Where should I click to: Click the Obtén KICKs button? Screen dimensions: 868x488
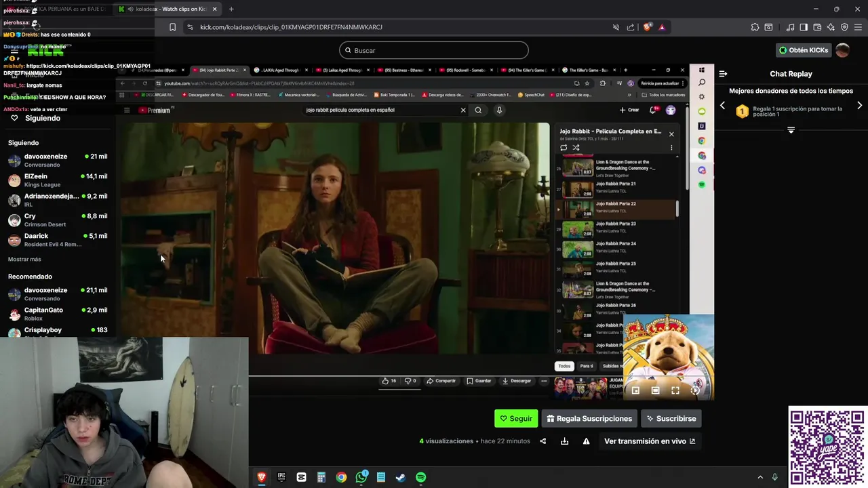(803, 50)
